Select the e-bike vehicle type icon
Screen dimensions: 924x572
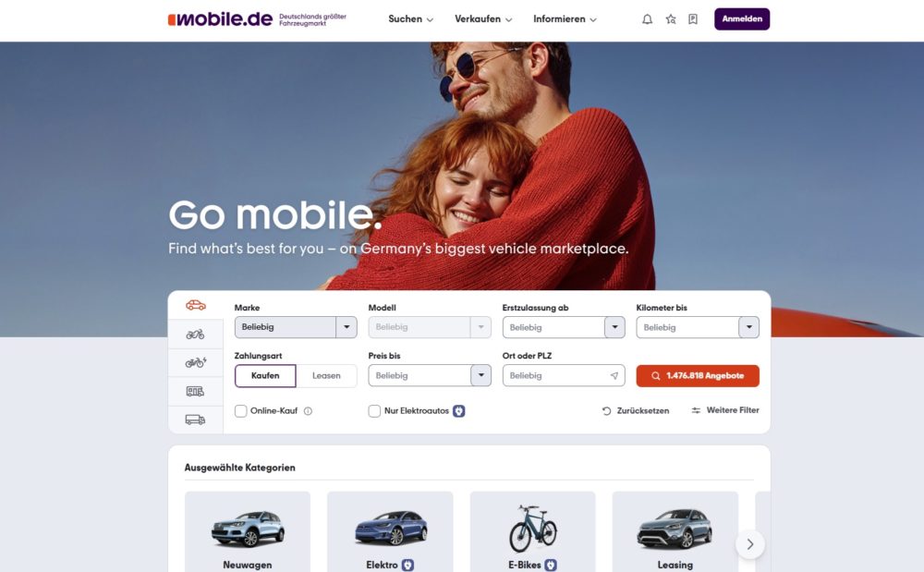click(196, 362)
